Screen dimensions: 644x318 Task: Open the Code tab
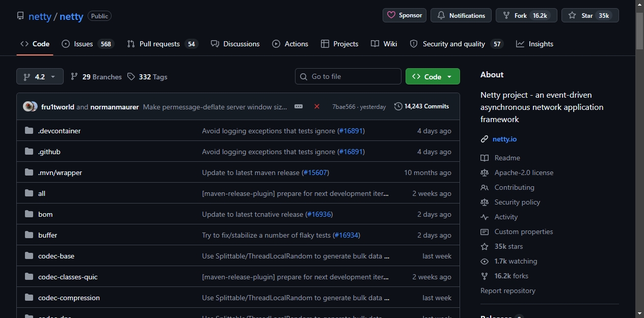point(35,44)
